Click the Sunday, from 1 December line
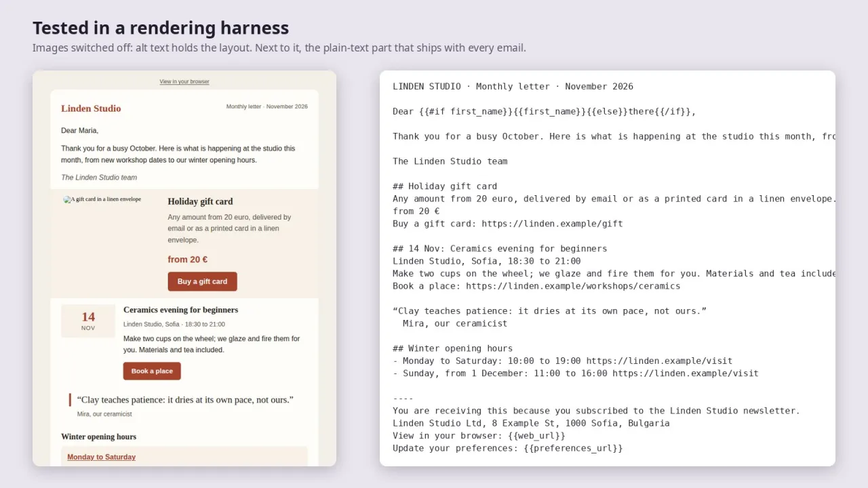Image resolution: width=868 pixels, height=488 pixels. [x=576, y=373]
